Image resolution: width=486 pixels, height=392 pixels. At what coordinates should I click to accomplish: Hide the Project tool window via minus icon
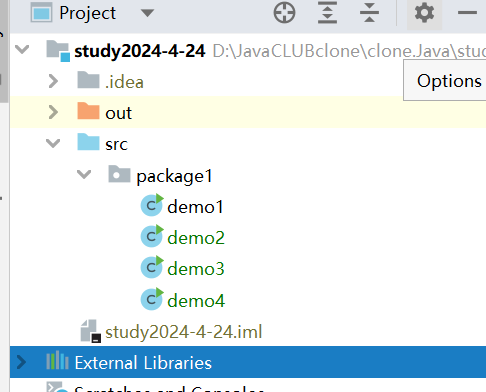point(467,13)
